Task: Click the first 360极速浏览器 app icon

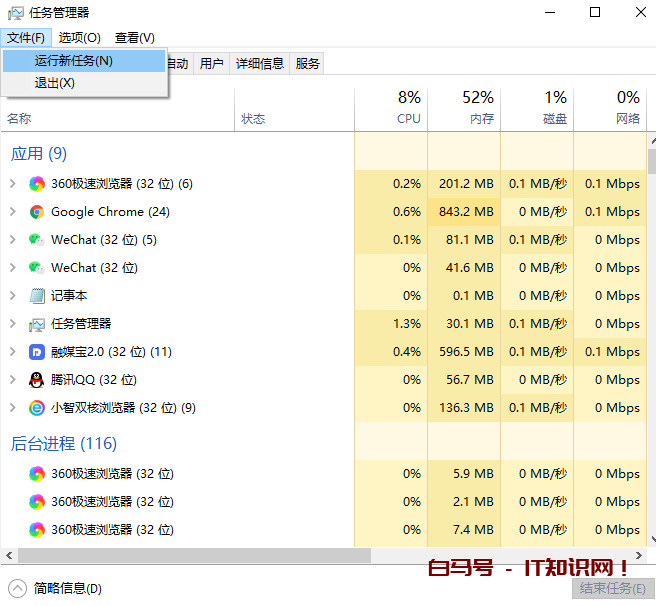Action: click(37, 184)
